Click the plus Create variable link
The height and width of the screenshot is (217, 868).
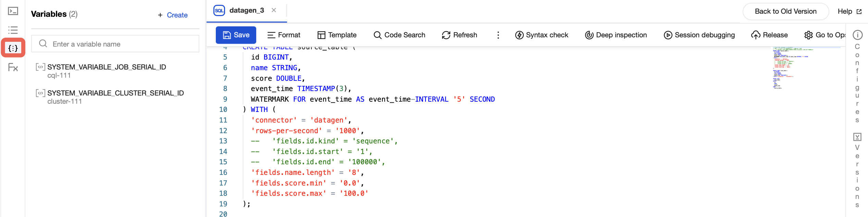(x=173, y=15)
